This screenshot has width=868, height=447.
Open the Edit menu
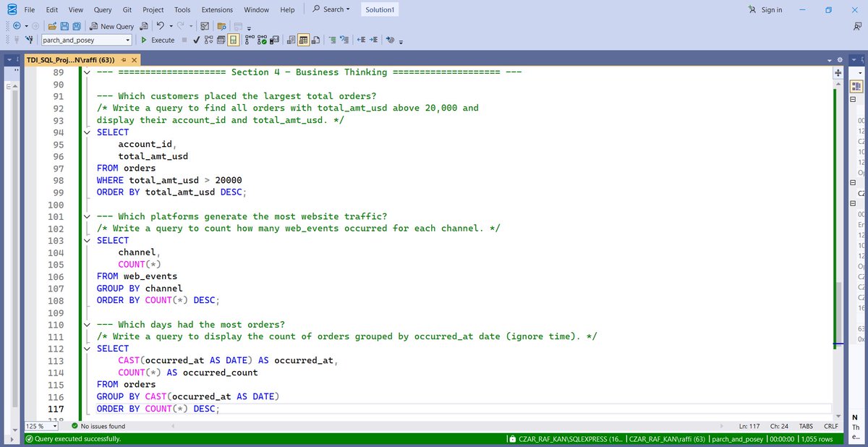[x=52, y=9]
